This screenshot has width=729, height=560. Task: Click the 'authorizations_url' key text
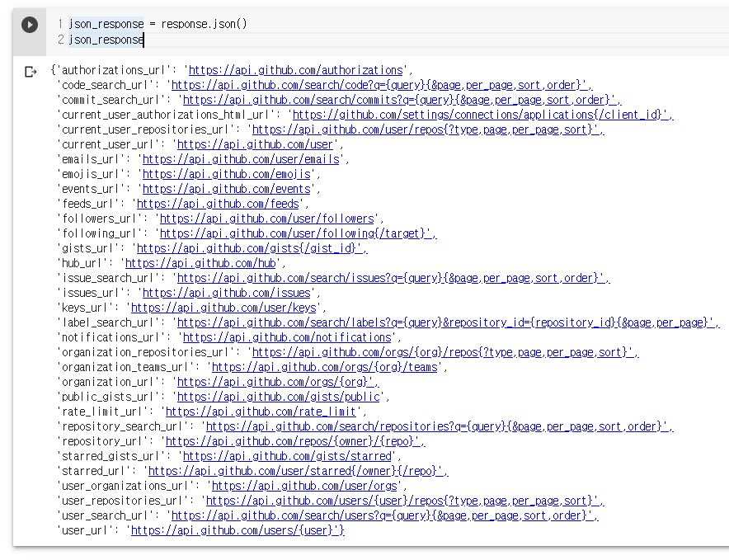[114, 70]
